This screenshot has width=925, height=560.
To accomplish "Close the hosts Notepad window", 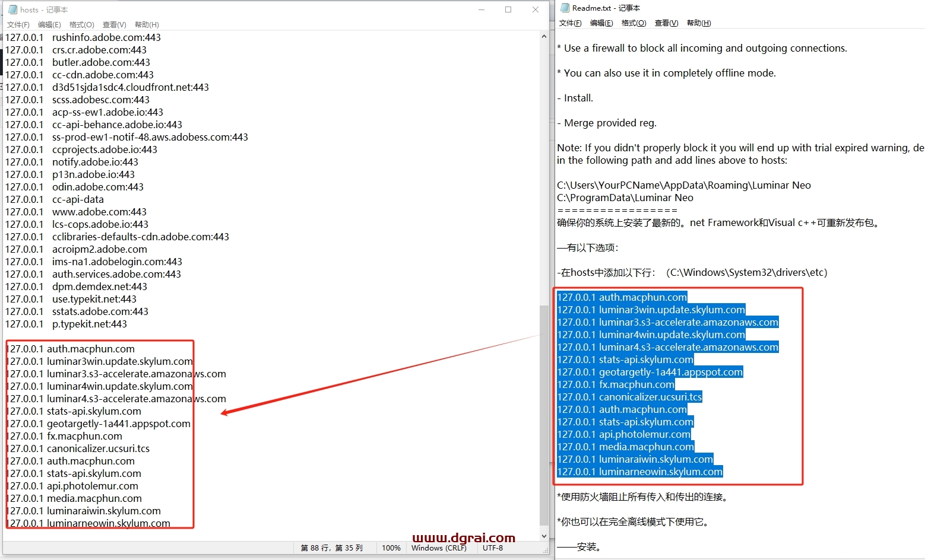I will [536, 9].
